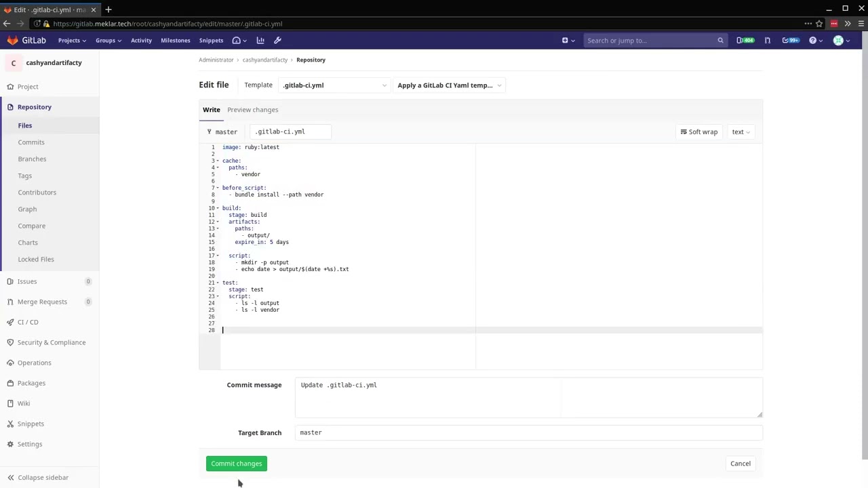This screenshot has height=488, width=868.
Task: Click the cashyandartifacty breadcrumb link
Action: (x=265, y=60)
